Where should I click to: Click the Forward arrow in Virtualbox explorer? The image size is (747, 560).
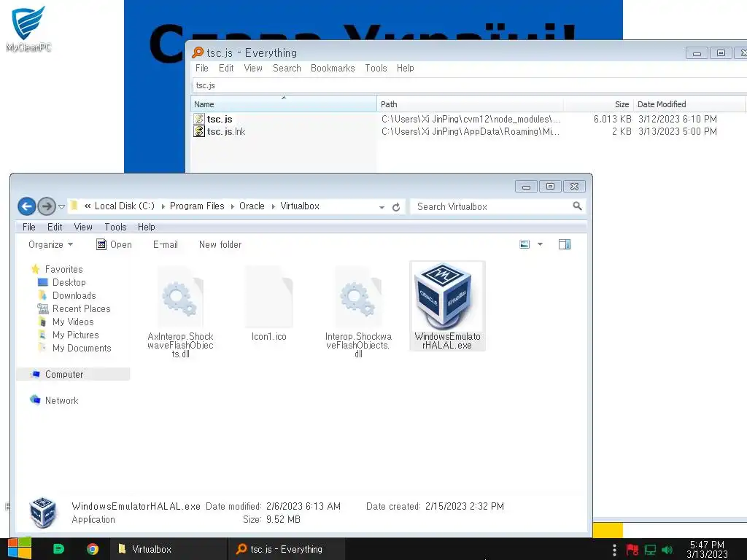pos(46,206)
